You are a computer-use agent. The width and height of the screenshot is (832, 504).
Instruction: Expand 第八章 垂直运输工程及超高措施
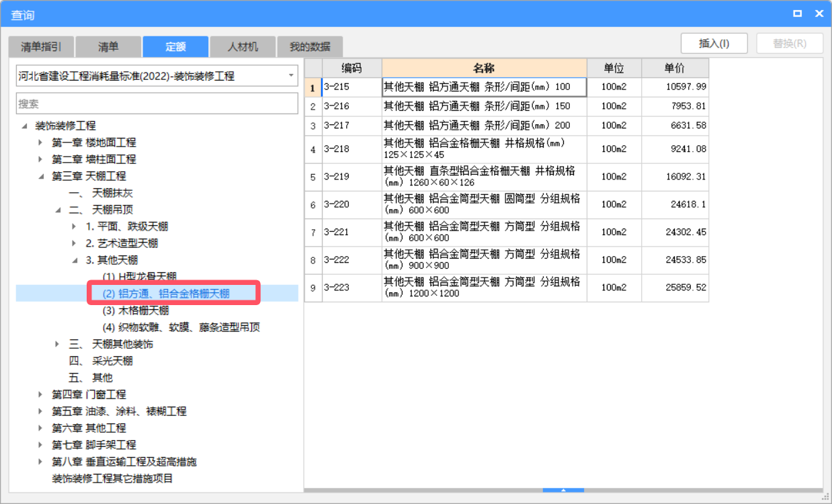40,462
